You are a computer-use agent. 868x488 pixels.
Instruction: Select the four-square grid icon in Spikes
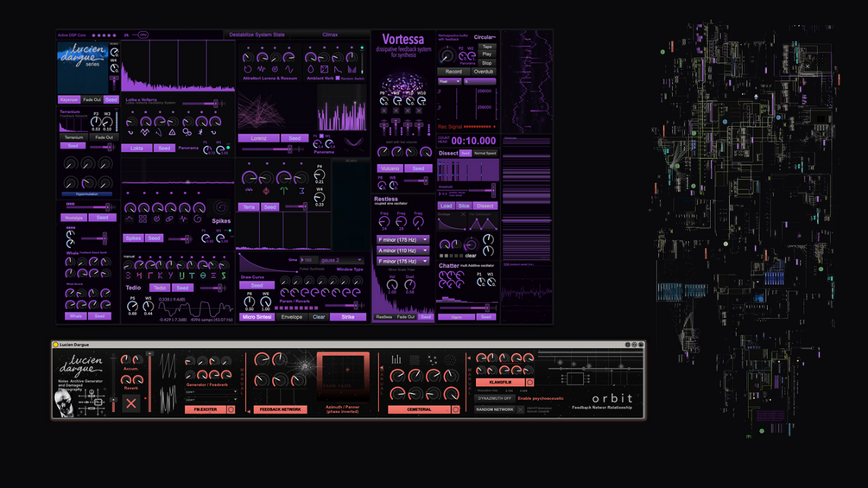(x=143, y=219)
